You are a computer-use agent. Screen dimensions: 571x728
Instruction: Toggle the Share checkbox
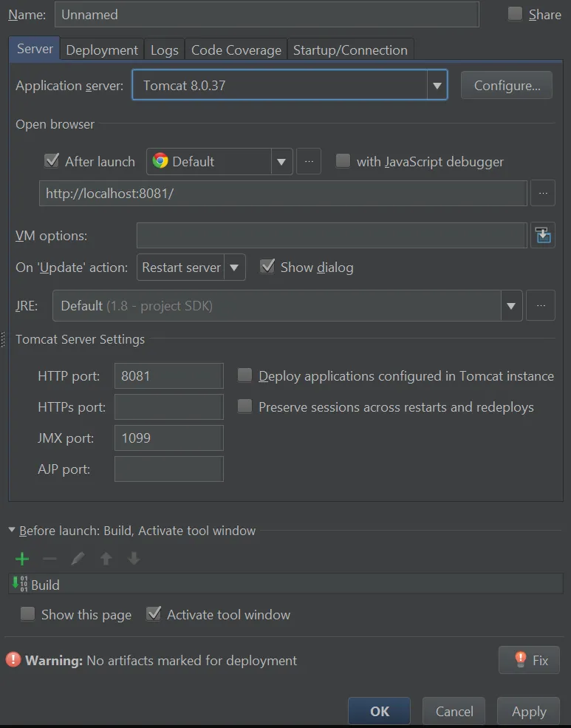tap(515, 13)
